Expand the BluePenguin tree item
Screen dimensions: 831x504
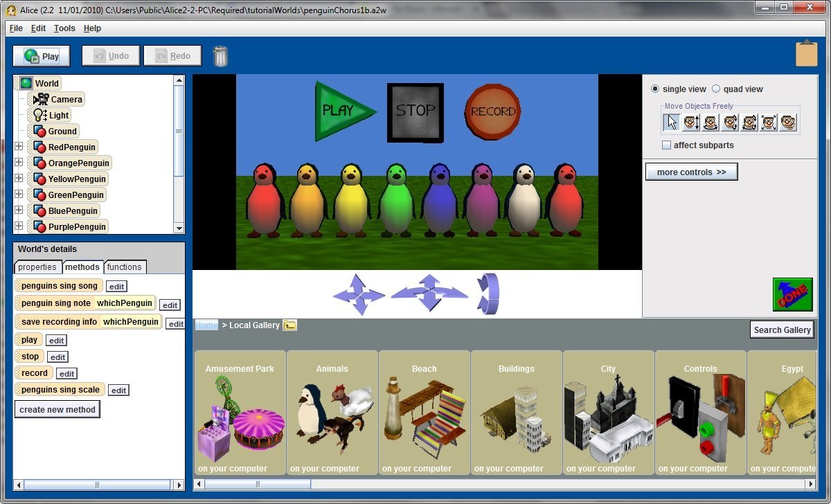[x=19, y=210]
